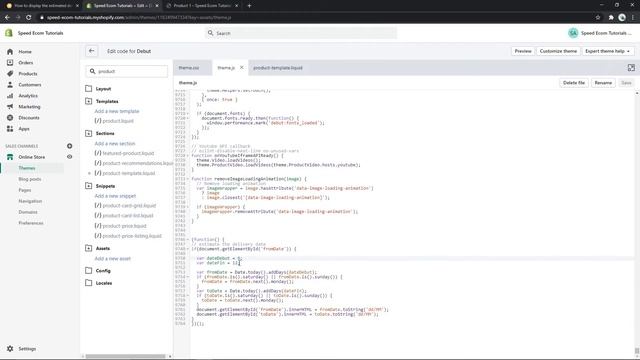Open the Orders section
Screen dimensions: 640x360
pos(26,63)
